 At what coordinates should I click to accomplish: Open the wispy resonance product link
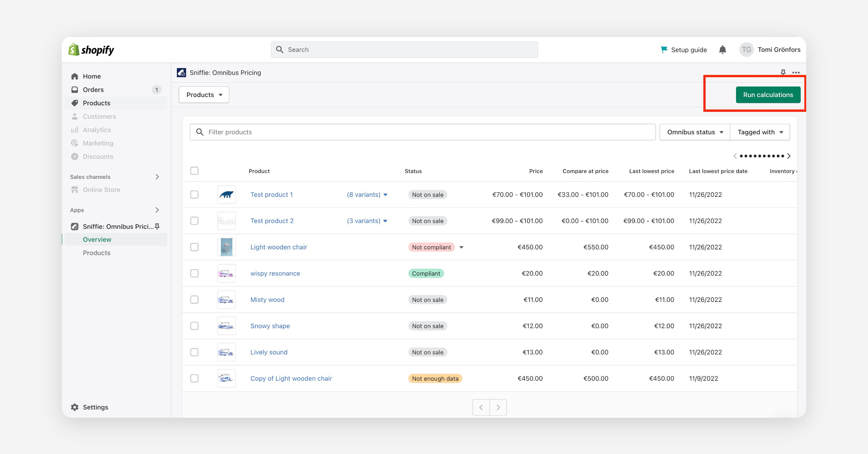click(x=275, y=273)
